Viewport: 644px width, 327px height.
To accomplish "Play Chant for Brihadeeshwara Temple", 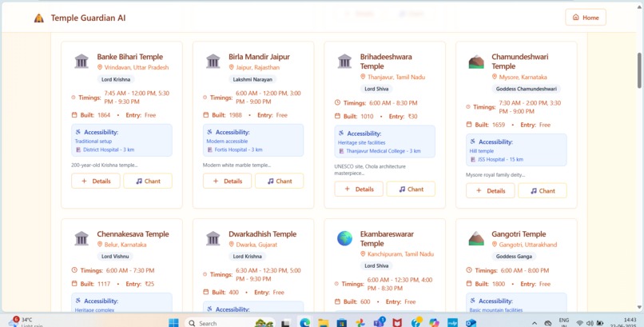I will (x=411, y=189).
